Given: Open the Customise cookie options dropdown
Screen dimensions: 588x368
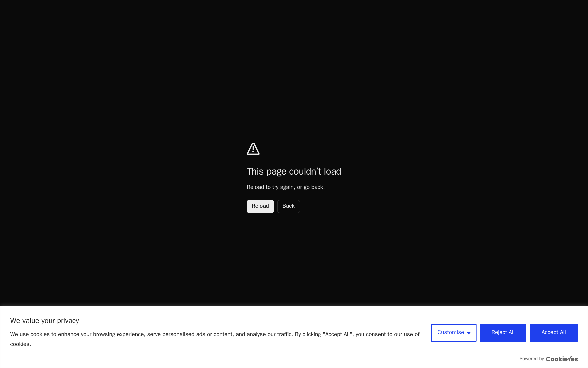Looking at the screenshot, I should (454, 333).
